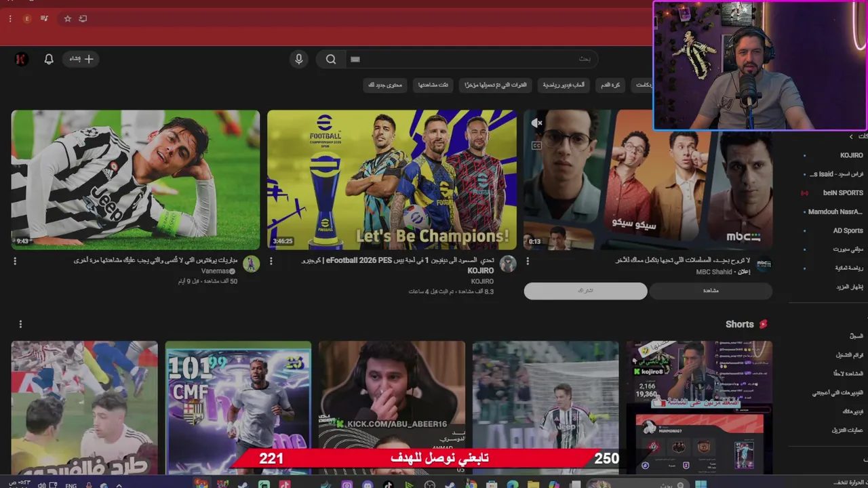Click the 'MBC Shahid' advertiser link
Screen dimensions: 868x488
[714, 272]
